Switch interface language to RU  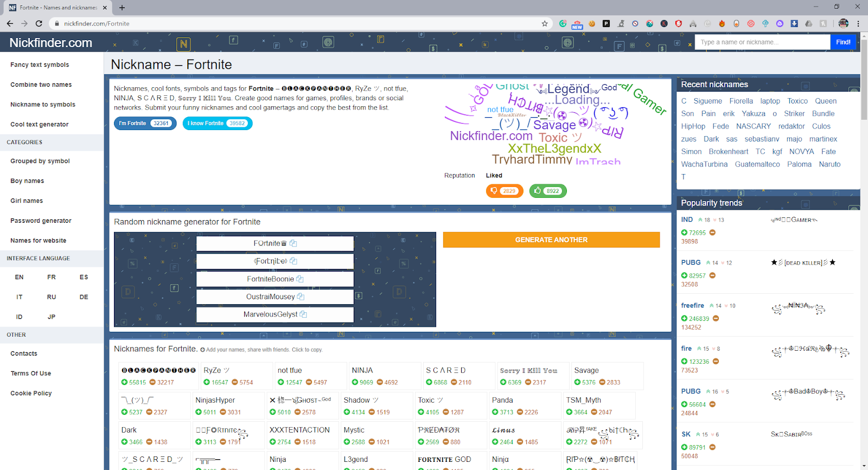click(x=52, y=297)
